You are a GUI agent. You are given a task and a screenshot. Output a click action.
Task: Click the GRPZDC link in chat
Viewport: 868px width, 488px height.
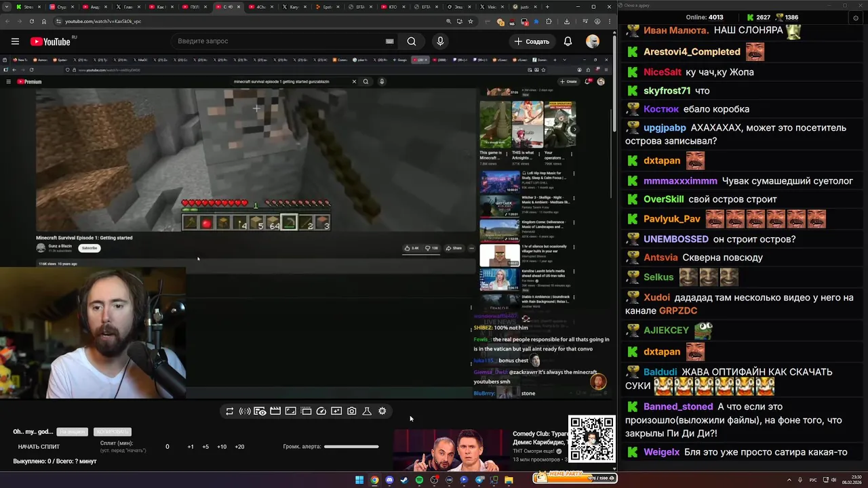(x=678, y=310)
